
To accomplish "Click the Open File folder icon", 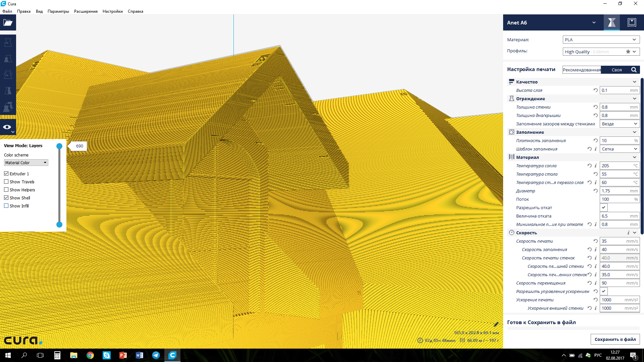I will [x=8, y=23].
